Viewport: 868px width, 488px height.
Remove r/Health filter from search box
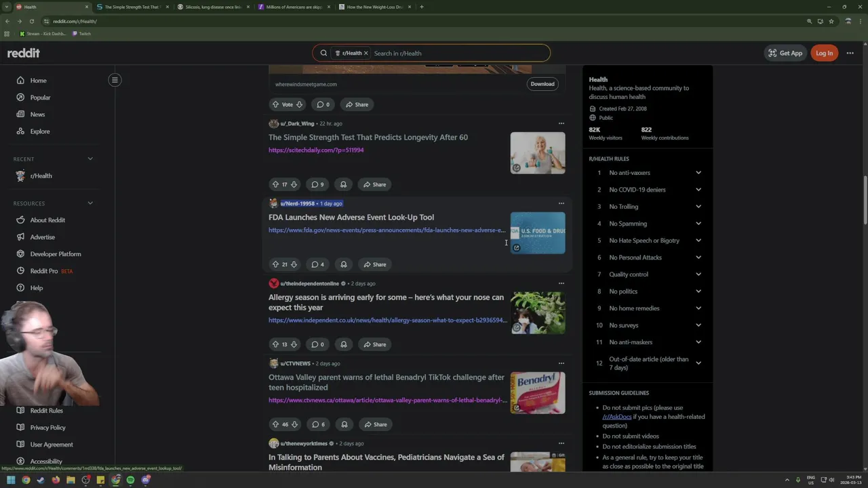click(366, 53)
